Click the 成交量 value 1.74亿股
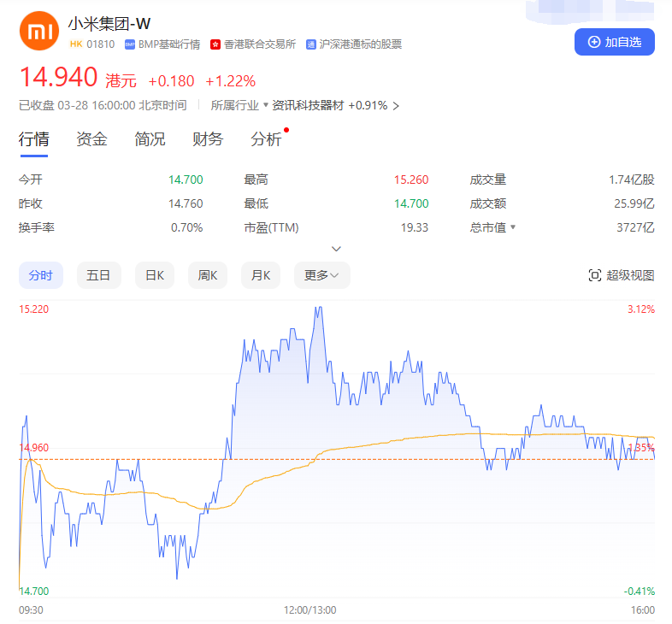Image resolution: width=672 pixels, height=624 pixels. (632, 180)
